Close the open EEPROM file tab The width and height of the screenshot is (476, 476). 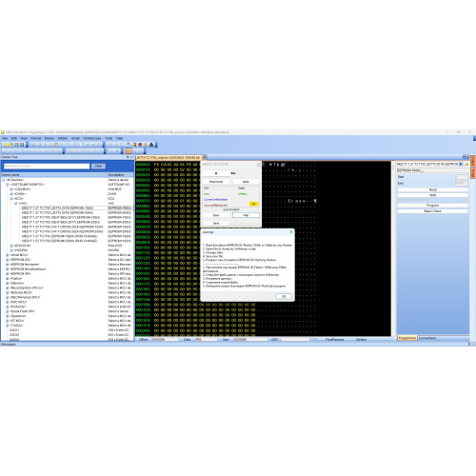(205, 157)
